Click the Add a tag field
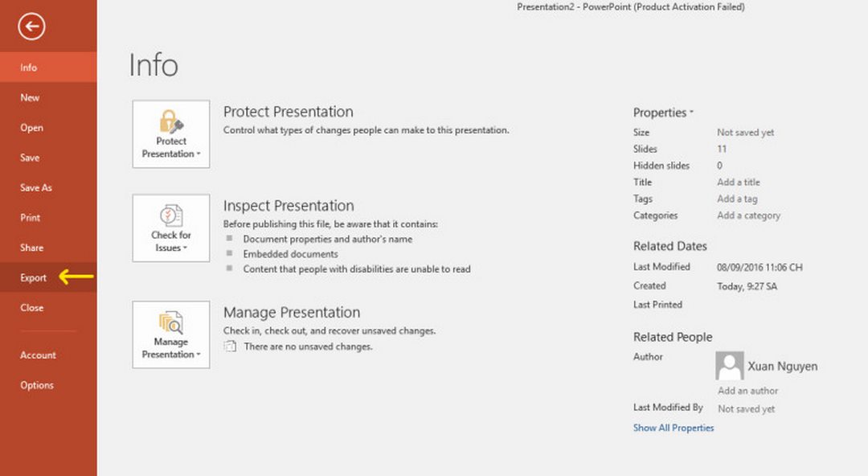Viewport: 868px width, 476px height. 737,199
